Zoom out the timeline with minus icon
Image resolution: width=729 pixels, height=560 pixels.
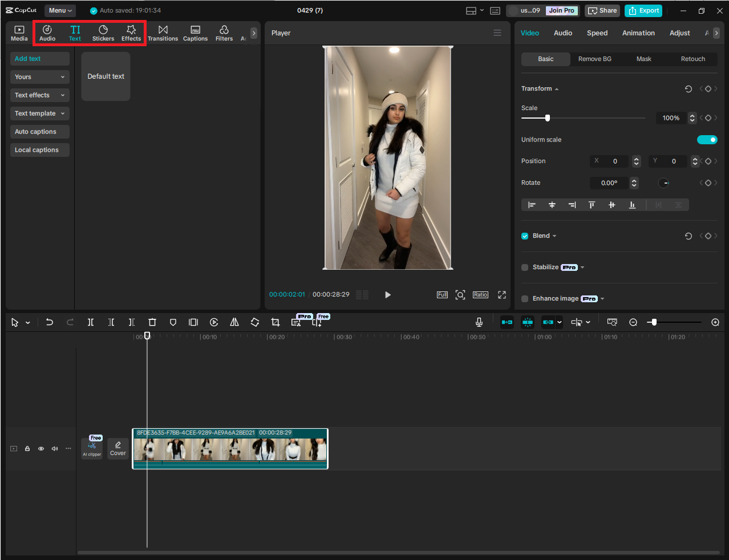[x=633, y=322]
